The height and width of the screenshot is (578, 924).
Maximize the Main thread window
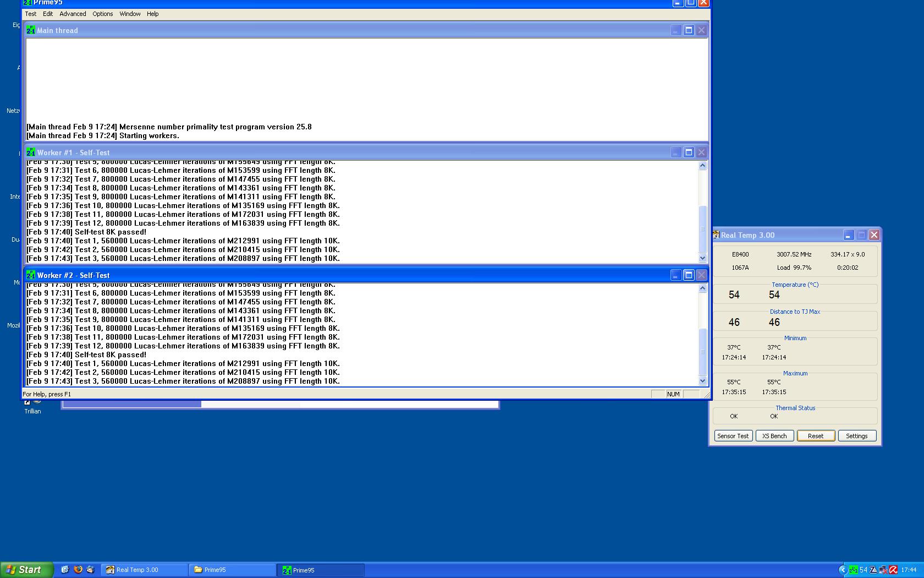coord(689,30)
